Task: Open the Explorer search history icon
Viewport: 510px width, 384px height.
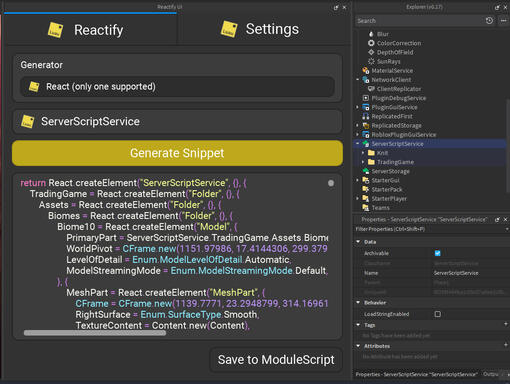Action: coord(489,21)
